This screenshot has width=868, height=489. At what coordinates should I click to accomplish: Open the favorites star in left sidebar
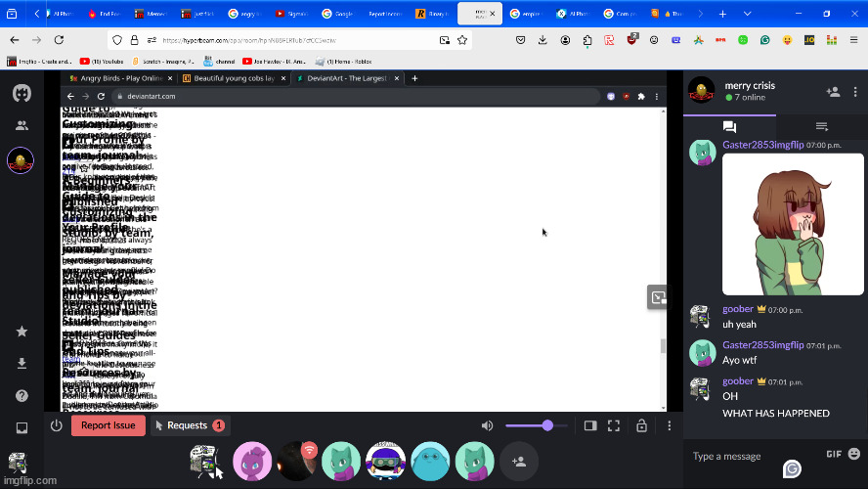(22, 332)
